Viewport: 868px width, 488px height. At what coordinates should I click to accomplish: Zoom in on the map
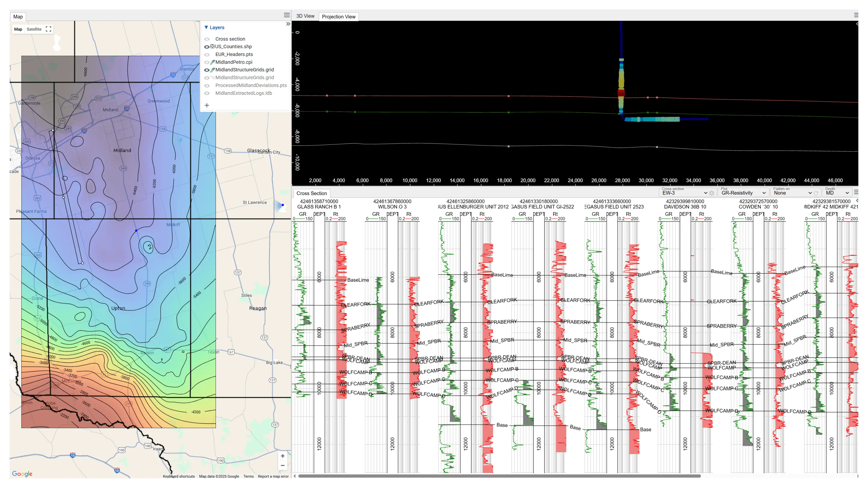(x=282, y=456)
